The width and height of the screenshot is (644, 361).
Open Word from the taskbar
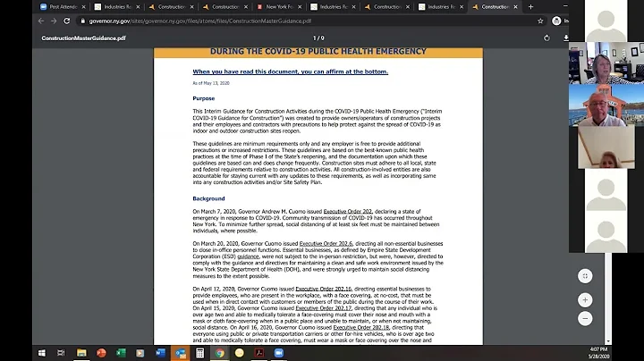tap(161, 353)
